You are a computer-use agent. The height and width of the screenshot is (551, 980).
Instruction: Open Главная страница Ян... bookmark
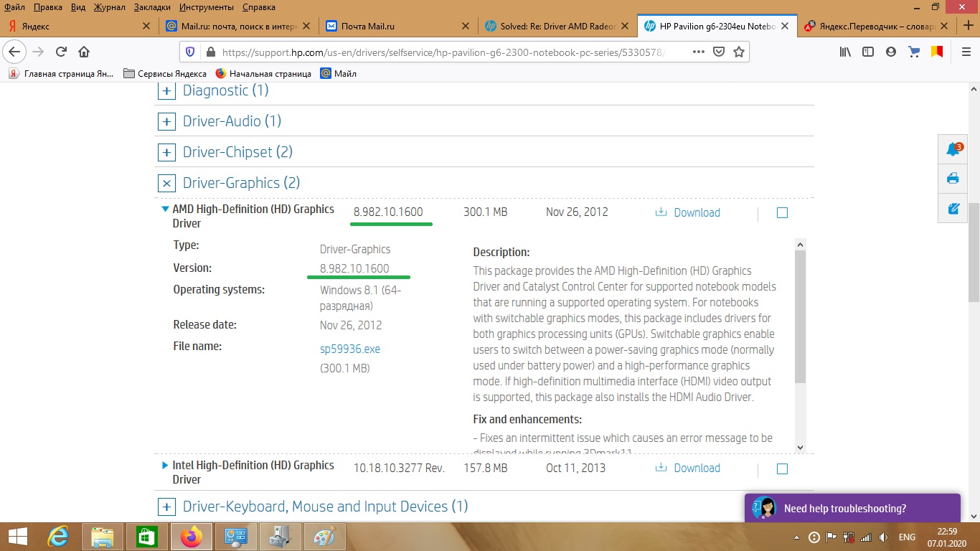[x=61, y=73]
